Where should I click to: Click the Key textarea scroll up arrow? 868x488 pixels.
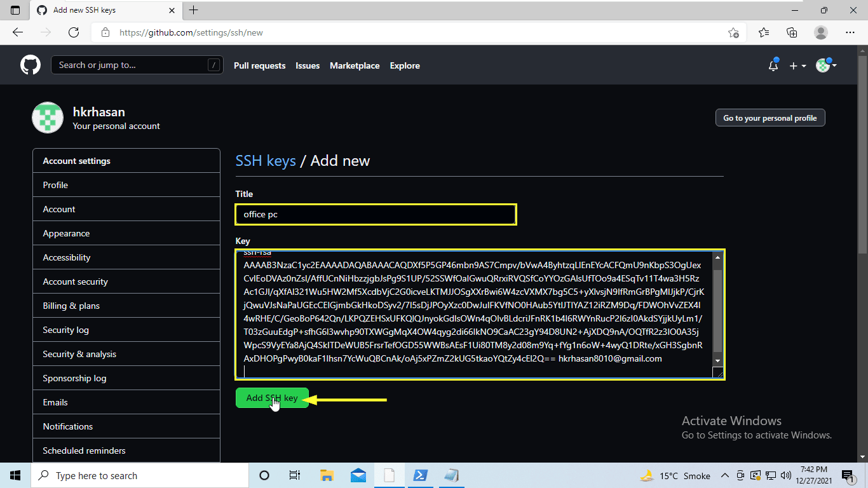coord(717,257)
